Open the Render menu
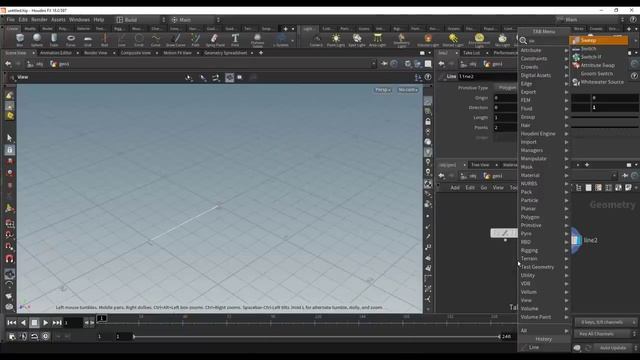This screenshot has width=640, height=360. (40, 20)
